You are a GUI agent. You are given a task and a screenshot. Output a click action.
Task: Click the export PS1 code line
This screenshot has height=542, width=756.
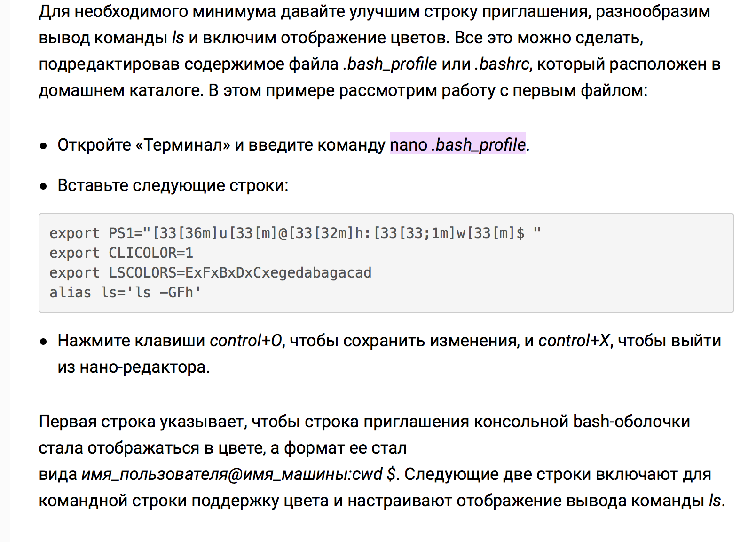tap(295, 233)
